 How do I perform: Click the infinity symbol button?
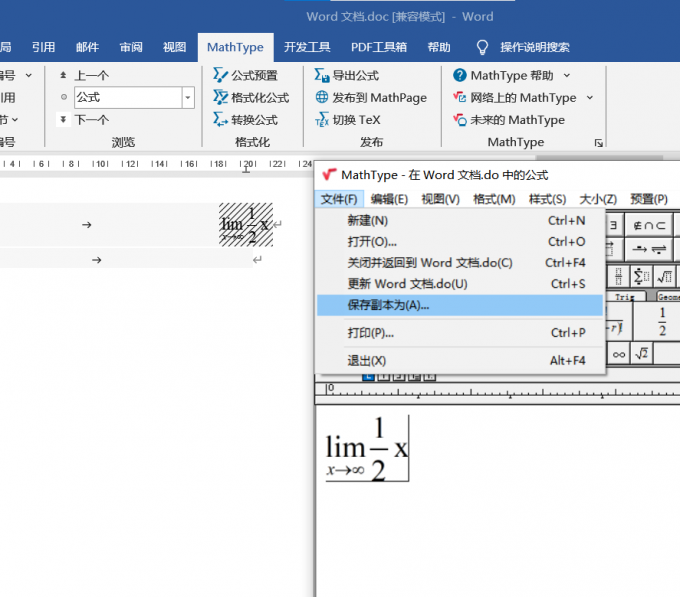[619, 353]
